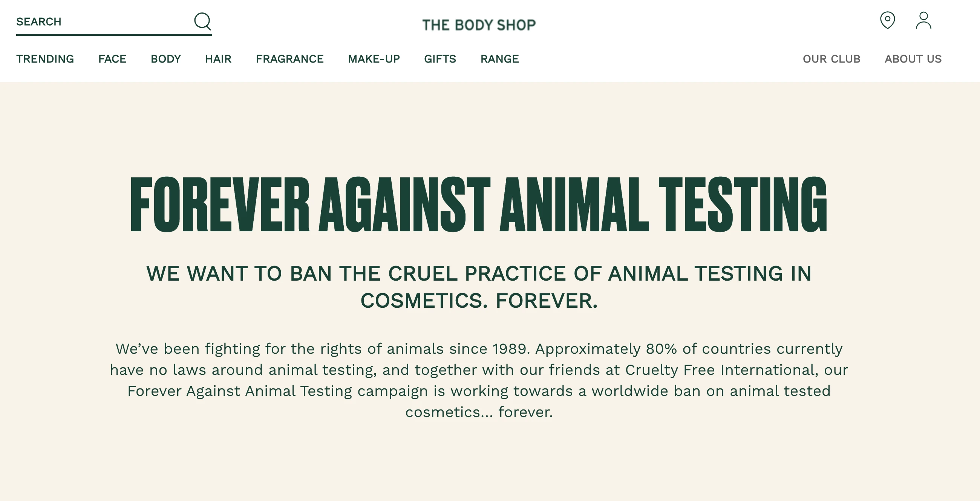The image size is (980, 501).
Task: Select the Body navigation item
Action: click(165, 59)
